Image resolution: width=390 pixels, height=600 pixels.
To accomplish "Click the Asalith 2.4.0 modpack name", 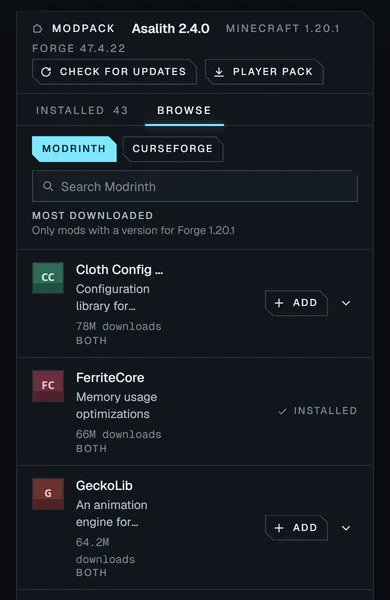I will pos(171,28).
